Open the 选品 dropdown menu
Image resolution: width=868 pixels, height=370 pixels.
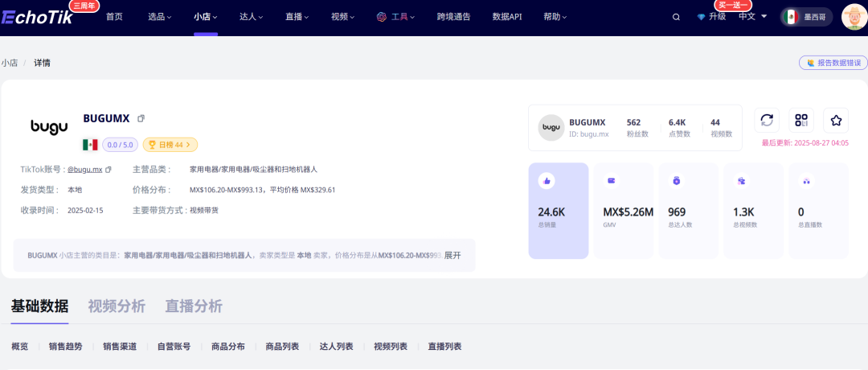pyautogui.click(x=160, y=17)
